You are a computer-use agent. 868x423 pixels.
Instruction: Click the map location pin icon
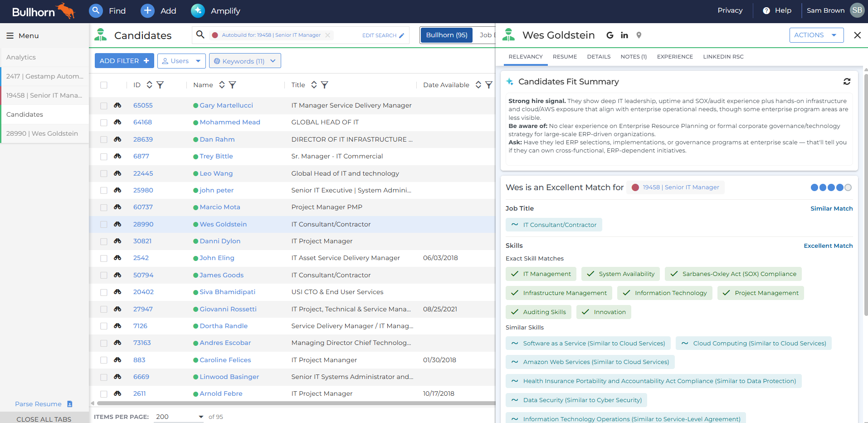pos(639,35)
